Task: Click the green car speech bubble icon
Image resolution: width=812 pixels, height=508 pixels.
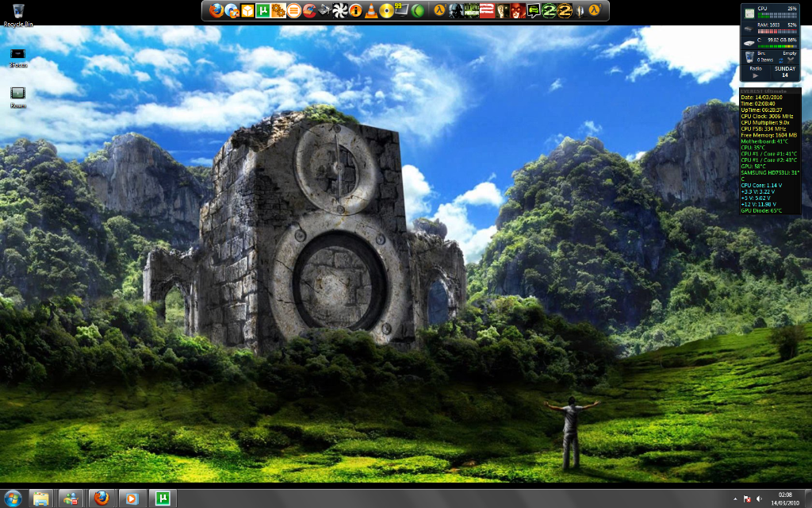Action: click(x=534, y=10)
